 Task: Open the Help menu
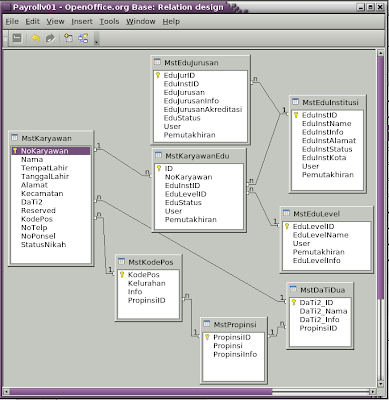(x=171, y=22)
